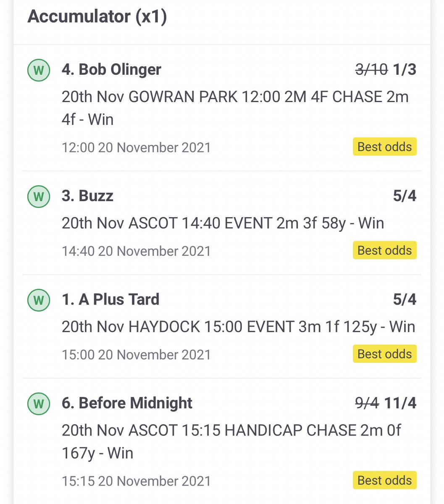Open the Gowran Park 12:00 race details
Image resolution: width=444 pixels, height=504 pixels.
coord(235,108)
